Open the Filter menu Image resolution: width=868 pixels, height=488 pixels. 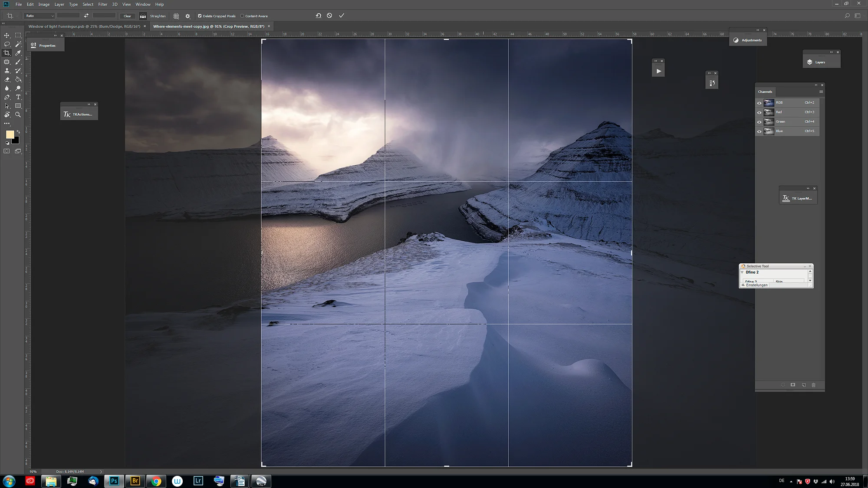pyautogui.click(x=103, y=4)
